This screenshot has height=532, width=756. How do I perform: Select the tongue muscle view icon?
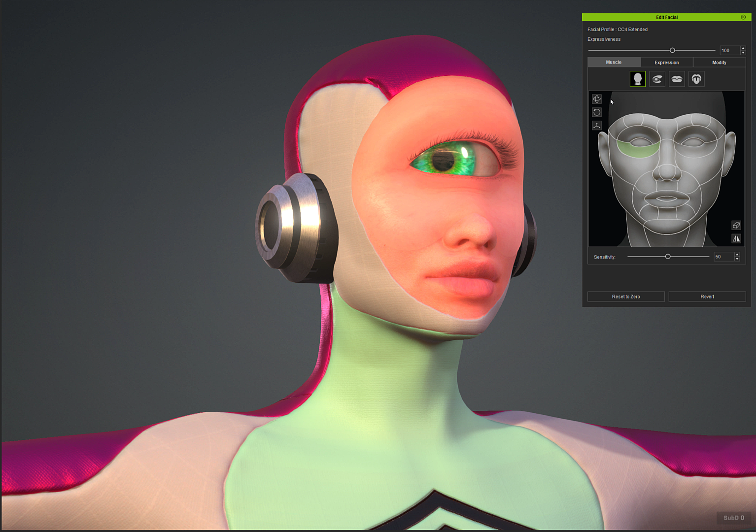[696, 79]
